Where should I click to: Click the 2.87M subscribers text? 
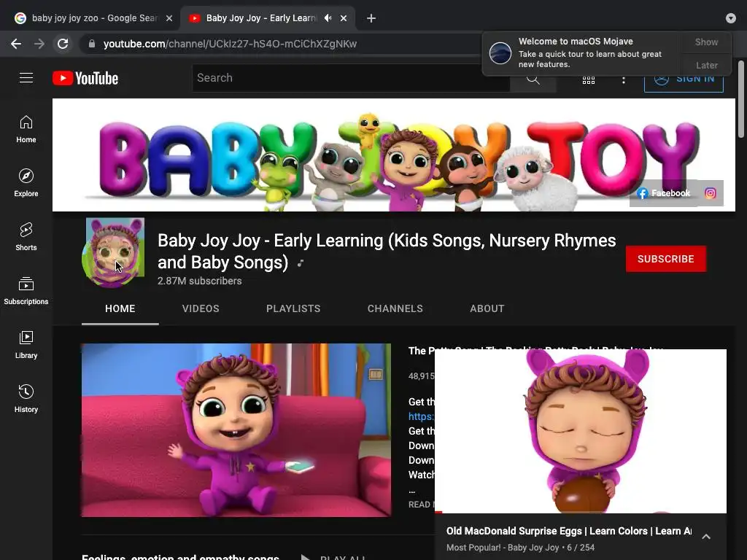[200, 281]
